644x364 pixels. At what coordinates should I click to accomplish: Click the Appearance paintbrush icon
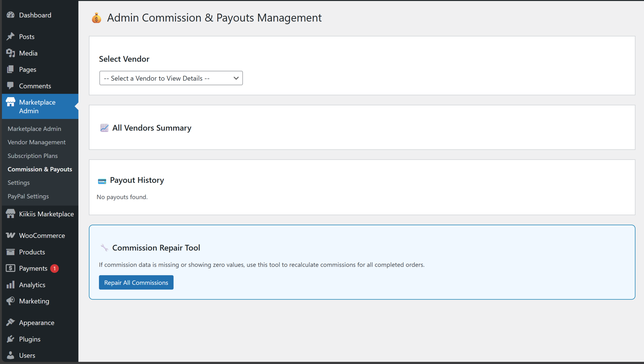coord(10,322)
